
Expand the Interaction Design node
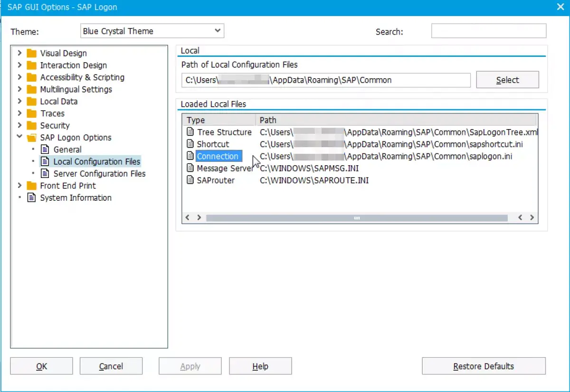19,65
